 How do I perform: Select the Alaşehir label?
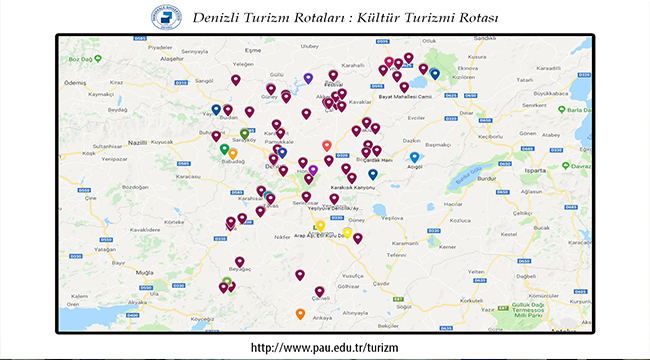(172, 59)
